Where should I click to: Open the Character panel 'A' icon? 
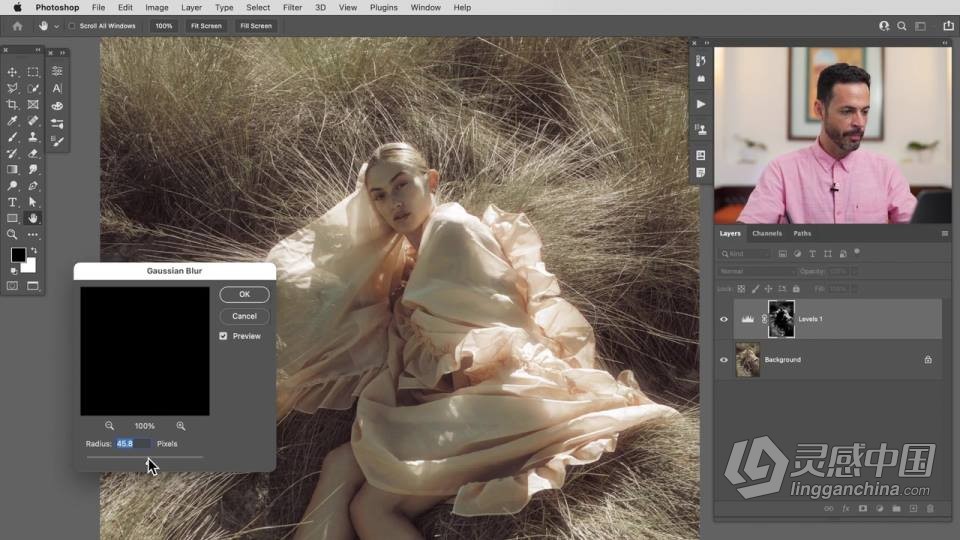point(57,88)
